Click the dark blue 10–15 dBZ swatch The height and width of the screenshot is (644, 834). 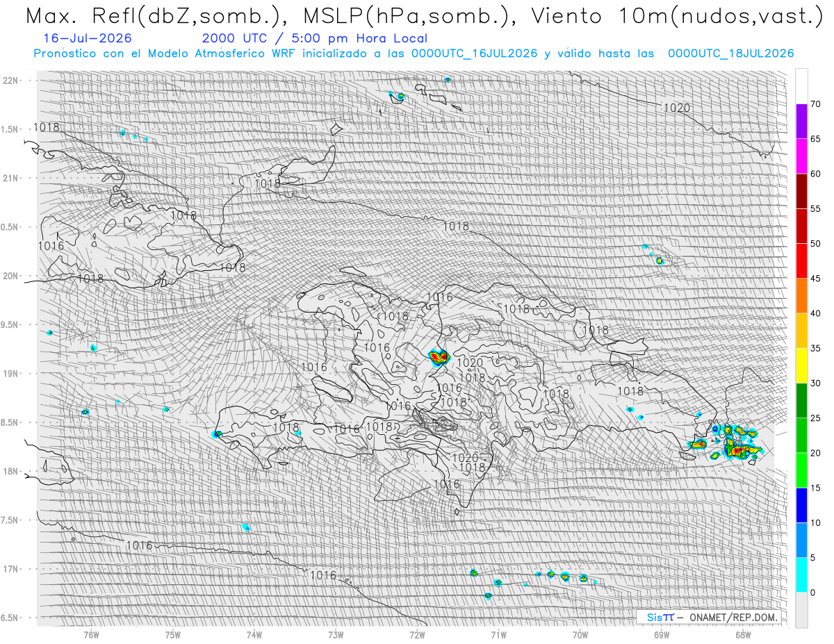(801, 505)
